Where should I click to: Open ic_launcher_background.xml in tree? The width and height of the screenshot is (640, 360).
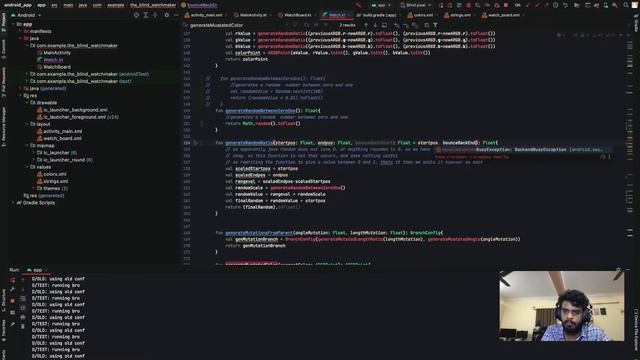point(75,110)
